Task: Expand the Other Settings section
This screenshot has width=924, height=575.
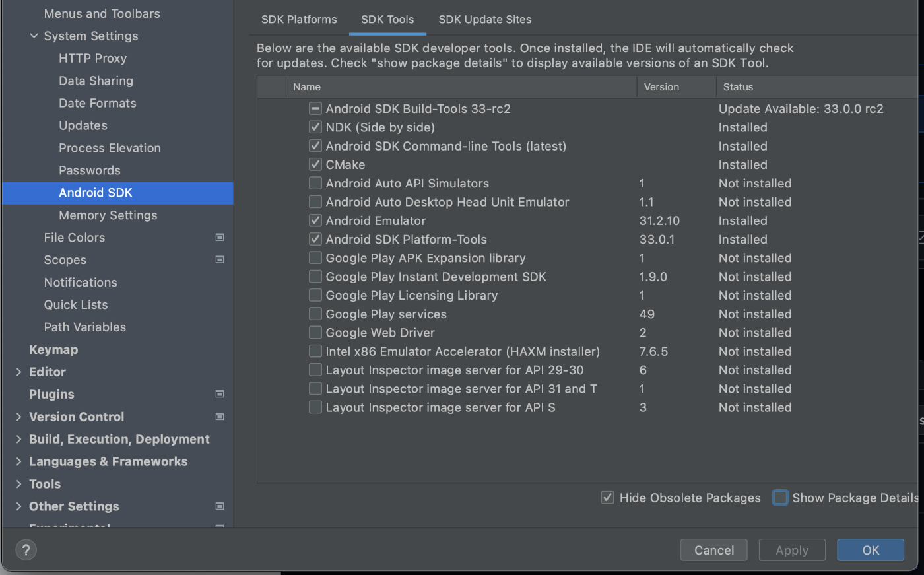Action: click(x=18, y=506)
